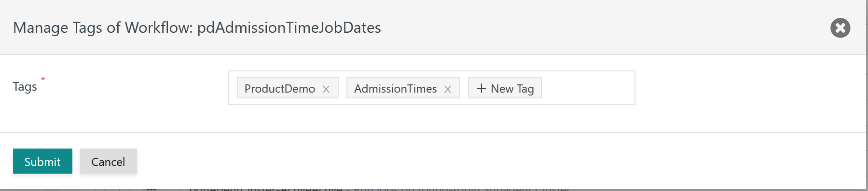Image resolution: width=868 pixels, height=191 pixels.
Task: Select the AdmissionTimes tag label
Action: coord(395,89)
